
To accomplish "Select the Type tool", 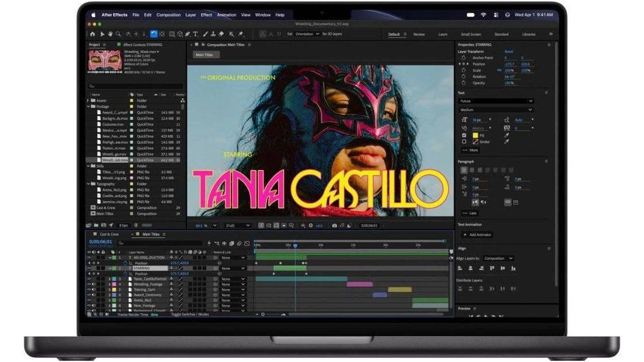I will 195,34.
